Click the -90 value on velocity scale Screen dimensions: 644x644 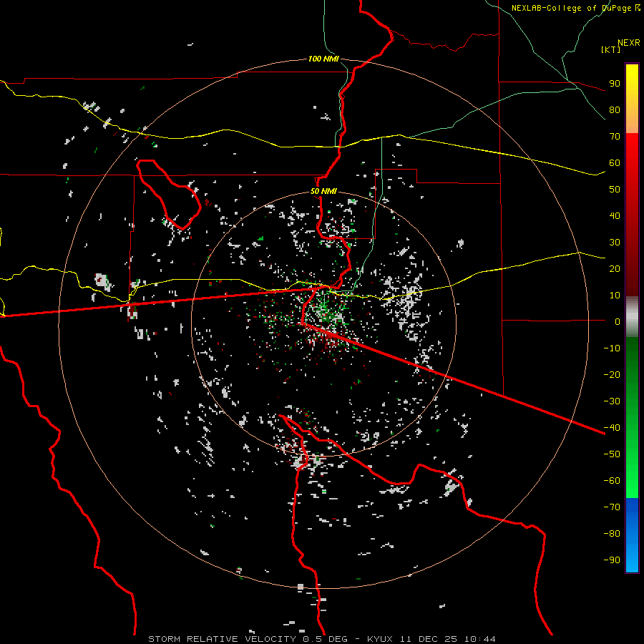(x=612, y=560)
